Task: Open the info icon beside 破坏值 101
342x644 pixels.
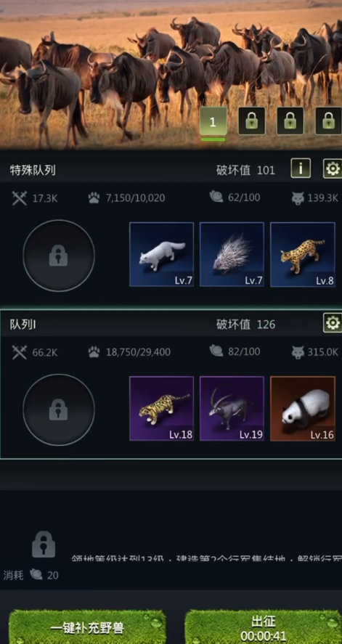Action: pyautogui.click(x=301, y=168)
